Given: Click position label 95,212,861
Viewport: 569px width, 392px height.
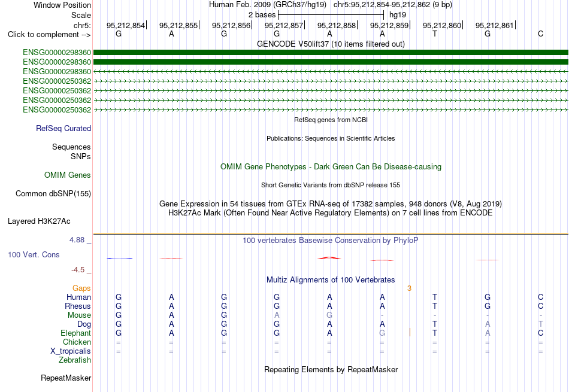Looking at the screenshot, I should pos(495,25).
